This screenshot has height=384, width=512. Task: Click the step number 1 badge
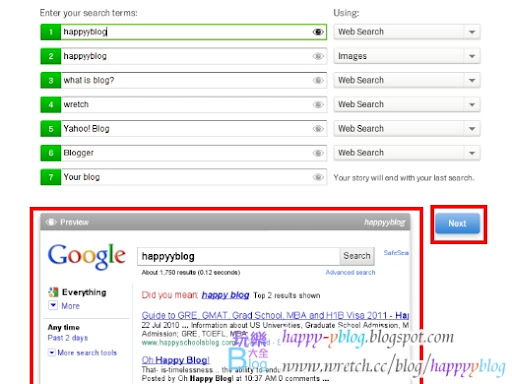point(51,32)
